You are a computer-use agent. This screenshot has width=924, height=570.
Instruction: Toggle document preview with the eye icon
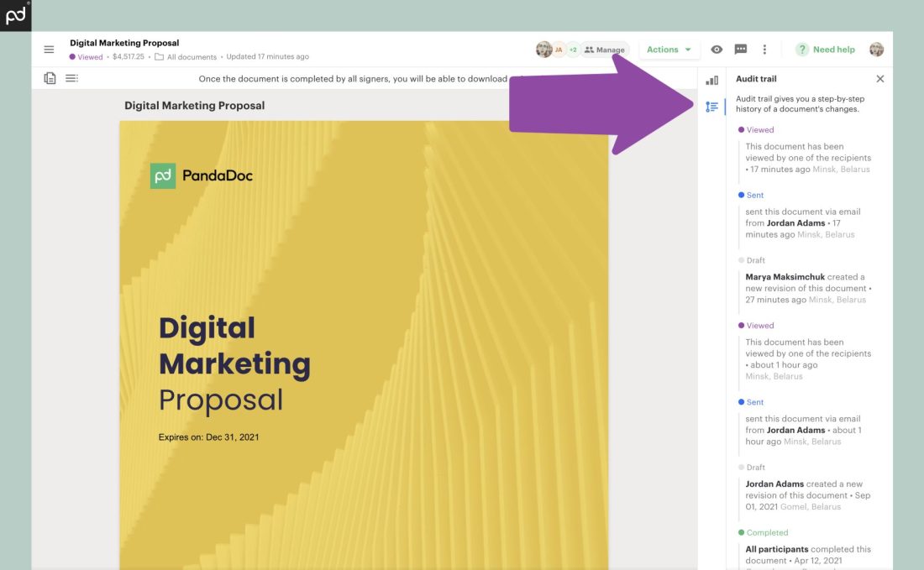click(x=717, y=50)
